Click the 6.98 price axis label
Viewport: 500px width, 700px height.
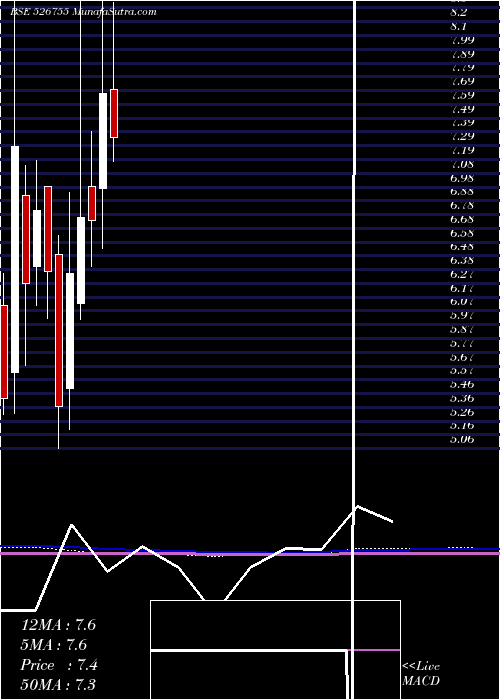(x=462, y=178)
